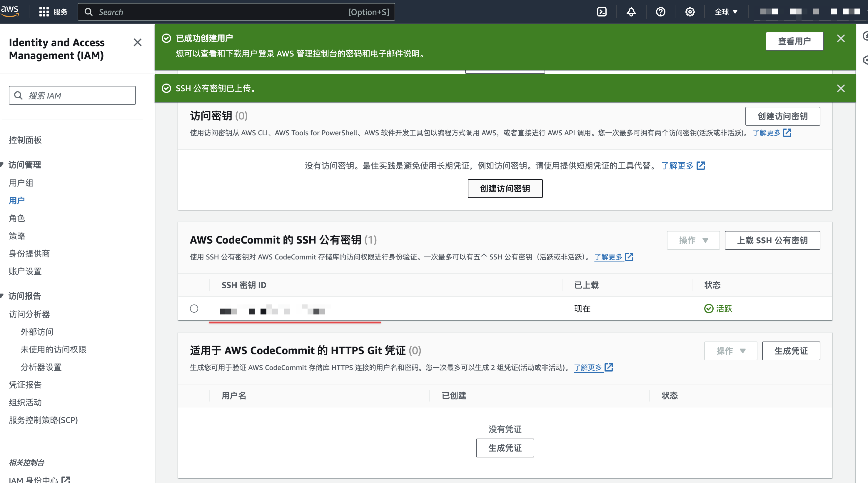Open 外部访问 under 访问分析器
Screen dimensions: 868x483
37,332
